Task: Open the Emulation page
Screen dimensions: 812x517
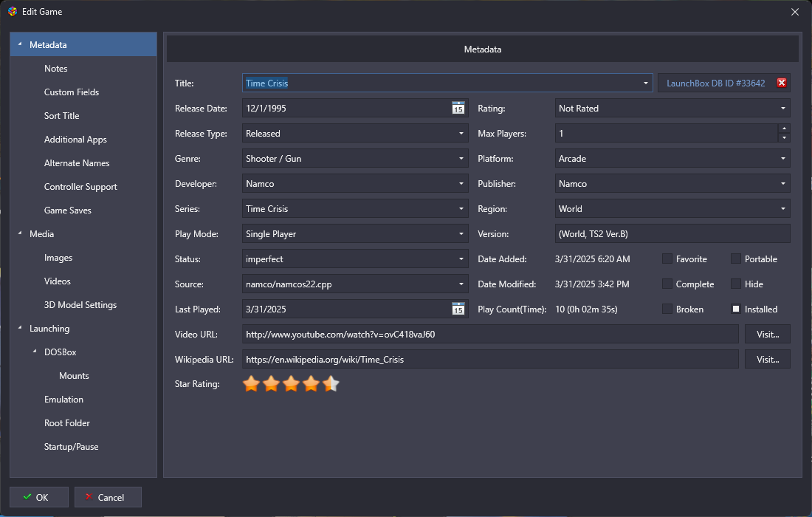Action: point(63,400)
